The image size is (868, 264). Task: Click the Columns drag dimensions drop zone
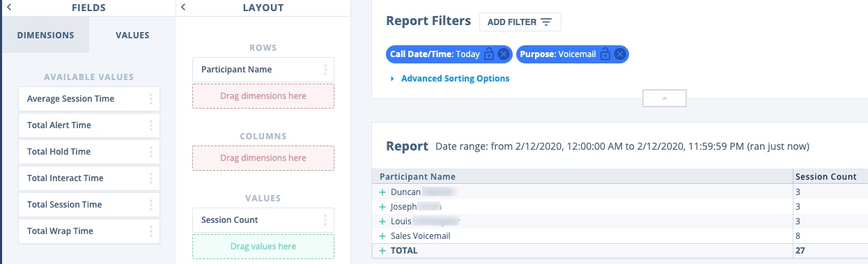tap(263, 158)
